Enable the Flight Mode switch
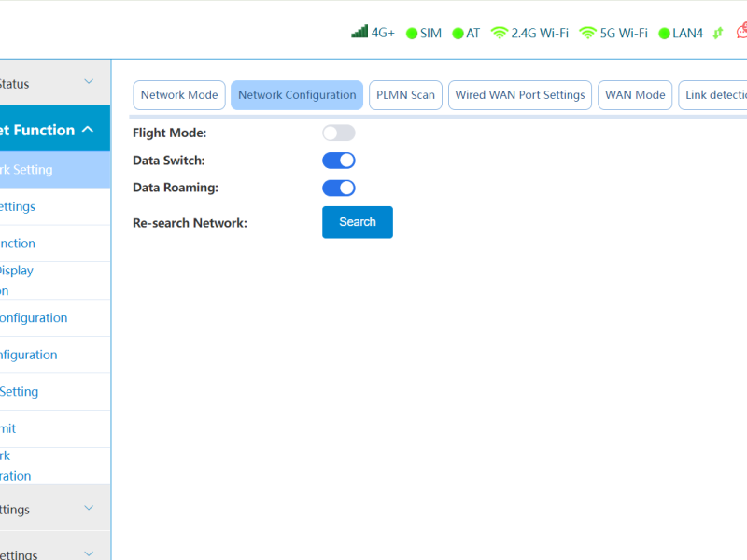The width and height of the screenshot is (747, 560). pos(338,133)
